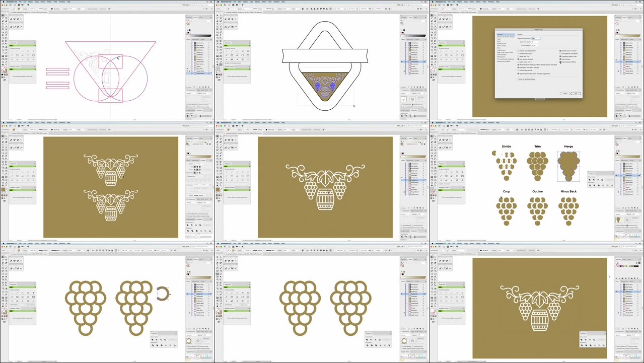Click Create New Layer icon, Preferences screenshot Layers panel

[x=635, y=87]
